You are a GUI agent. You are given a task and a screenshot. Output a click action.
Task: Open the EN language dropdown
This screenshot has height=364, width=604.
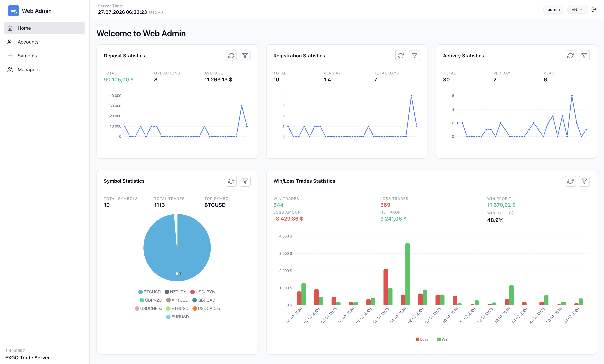577,9
